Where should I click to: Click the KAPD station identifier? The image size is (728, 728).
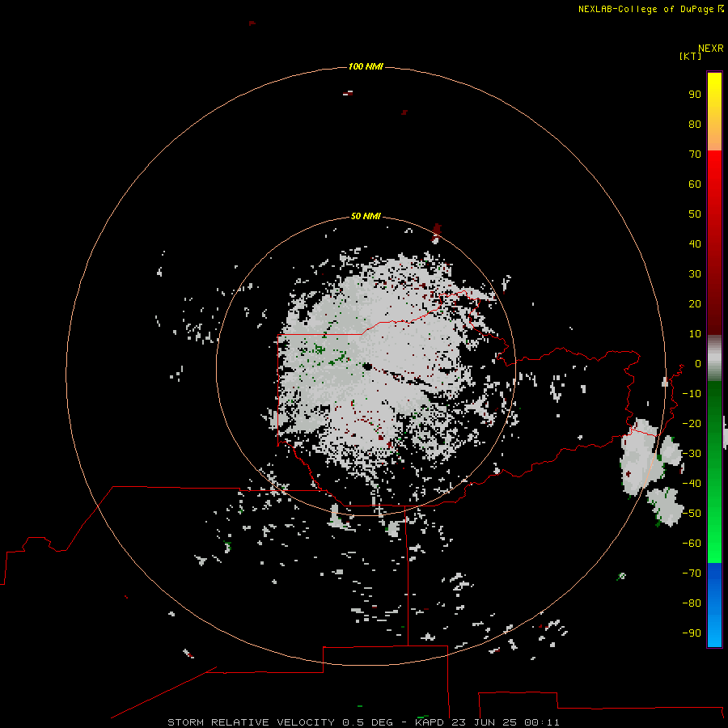430,722
